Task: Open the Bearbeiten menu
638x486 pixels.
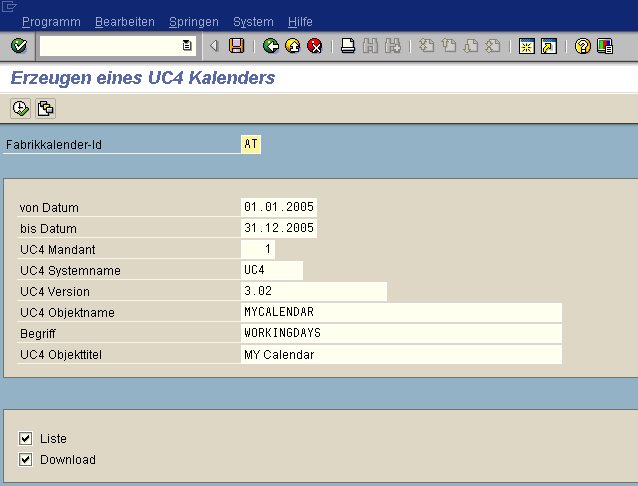Action: tap(125, 22)
